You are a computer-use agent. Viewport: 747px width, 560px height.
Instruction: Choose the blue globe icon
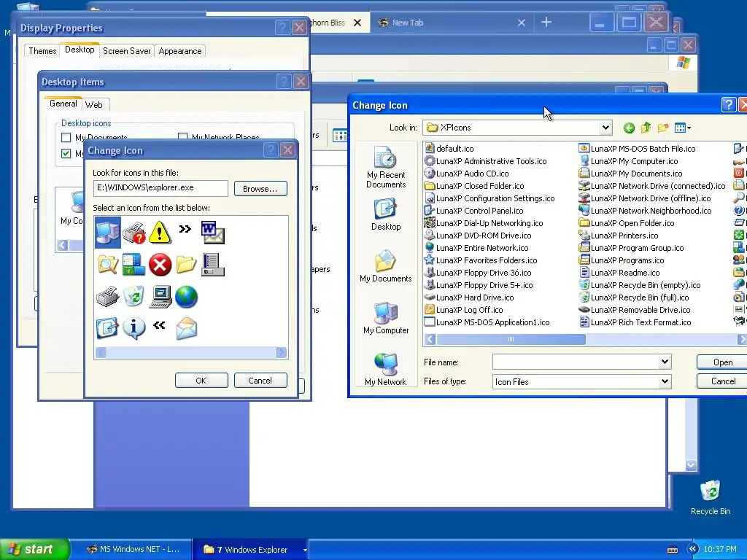186,296
